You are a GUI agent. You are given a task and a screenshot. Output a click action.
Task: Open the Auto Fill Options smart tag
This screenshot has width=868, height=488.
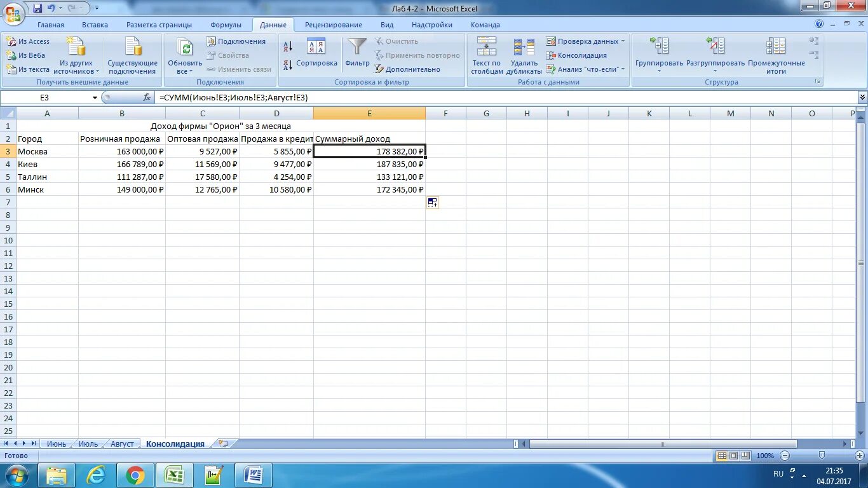click(433, 203)
